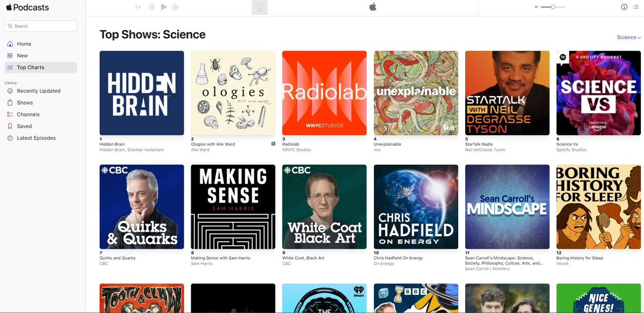Open the StarTalk Radio artwork
Viewport: 644px width, 313px height.
click(x=507, y=93)
